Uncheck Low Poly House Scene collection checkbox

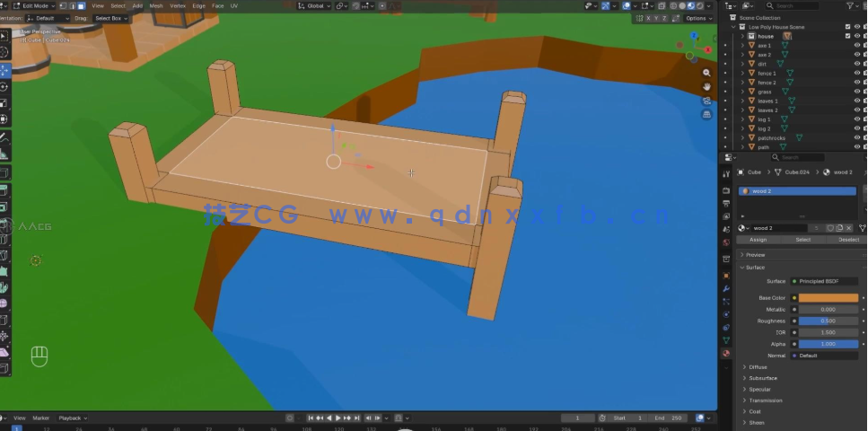pyautogui.click(x=847, y=27)
